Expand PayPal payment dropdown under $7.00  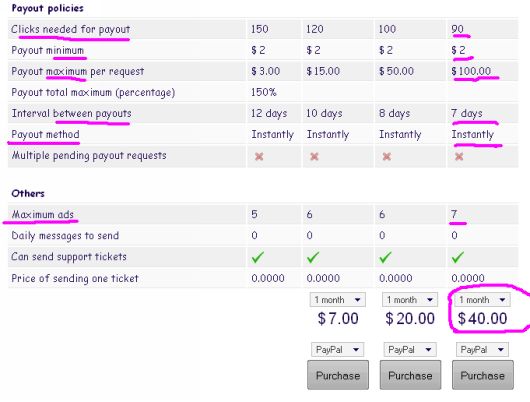(x=337, y=349)
